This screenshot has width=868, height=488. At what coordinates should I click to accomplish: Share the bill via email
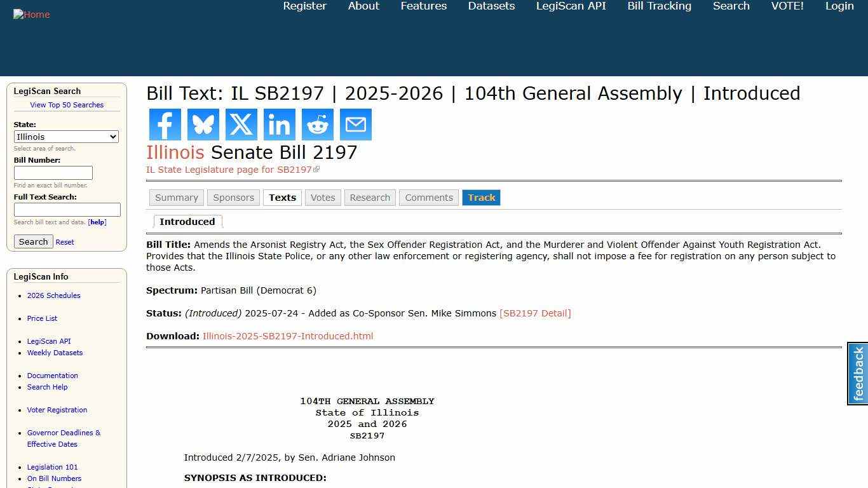[x=355, y=124]
